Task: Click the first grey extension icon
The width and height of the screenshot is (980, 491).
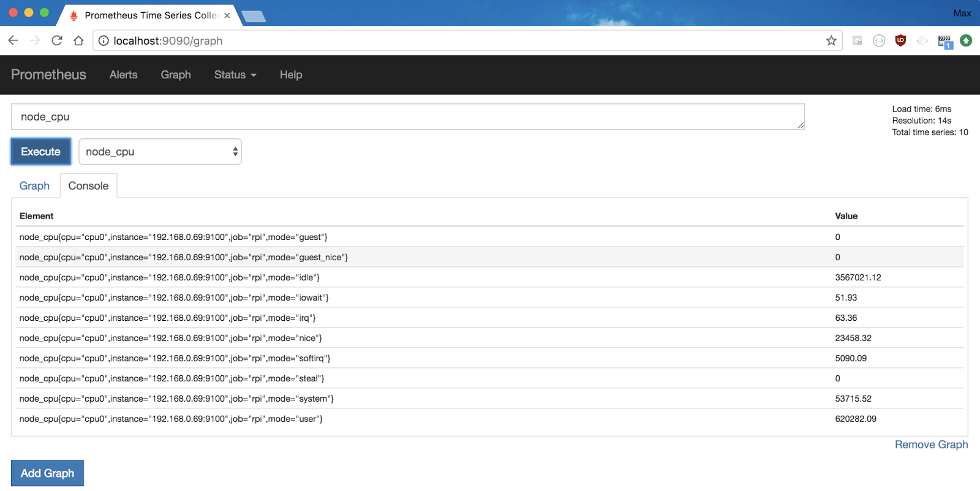Action: pyautogui.click(x=858, y=40)
